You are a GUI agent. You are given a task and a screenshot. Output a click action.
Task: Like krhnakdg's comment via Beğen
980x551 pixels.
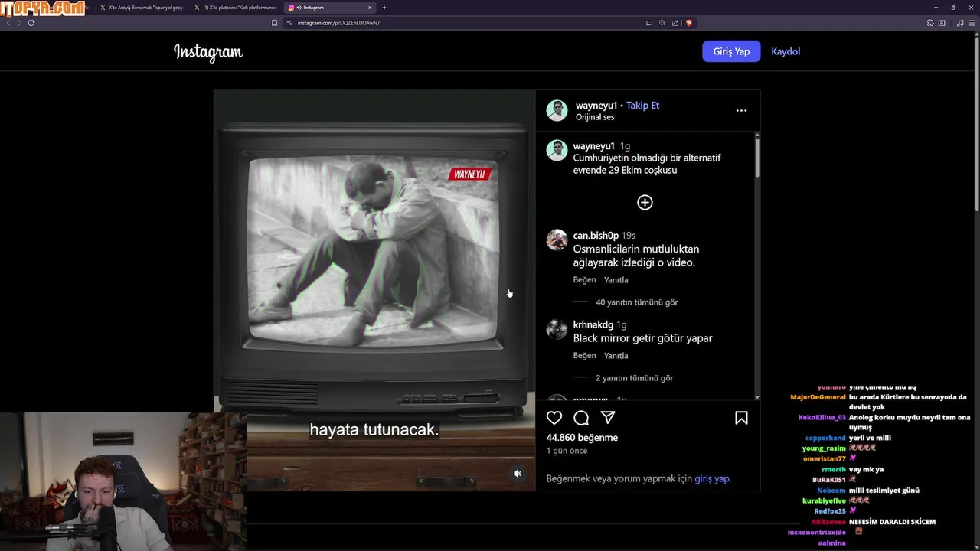[584, 356]
